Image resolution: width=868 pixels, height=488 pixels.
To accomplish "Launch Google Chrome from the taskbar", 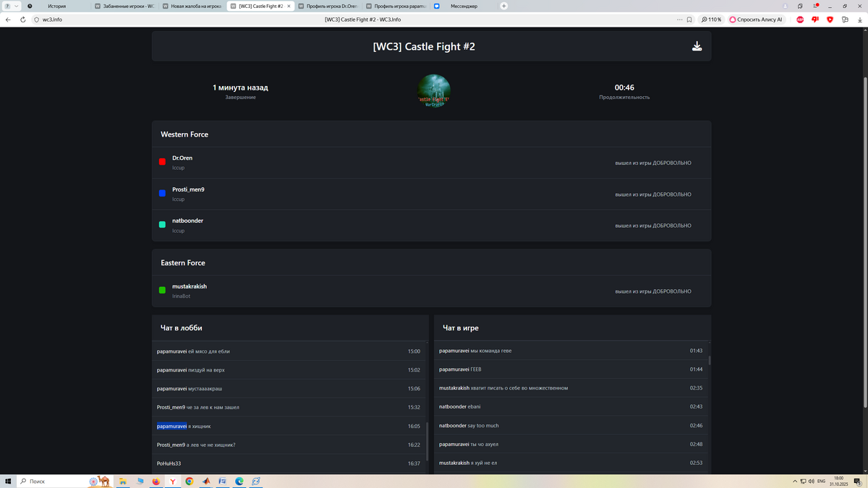I will point(189,481).
